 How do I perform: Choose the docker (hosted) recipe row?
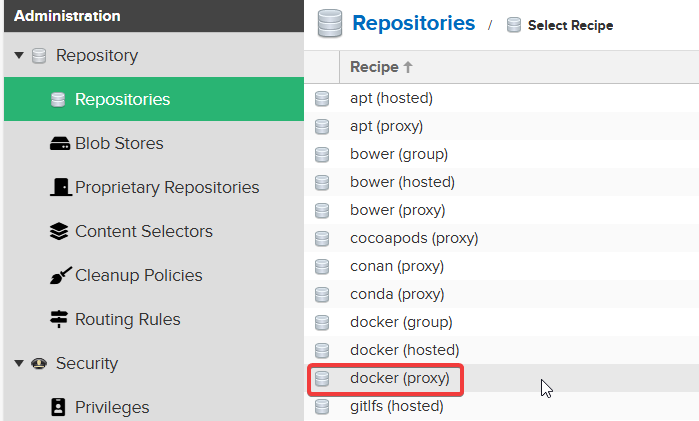[x=404, y=350]
